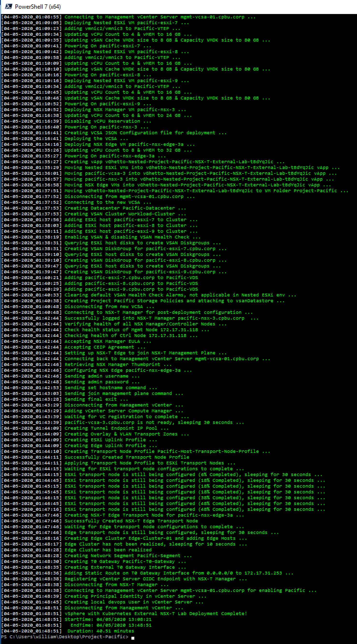357x644 pixels.
Task: Click 'Deploying NSX Edge VM pacific-nsx-edge-3a' line
Action: click(98, 145)
